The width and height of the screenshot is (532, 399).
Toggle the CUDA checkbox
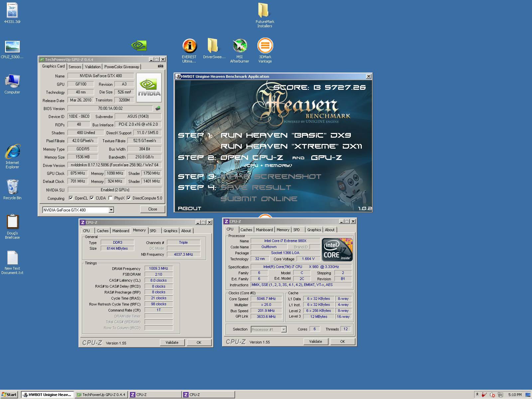[x=92, y=198]
